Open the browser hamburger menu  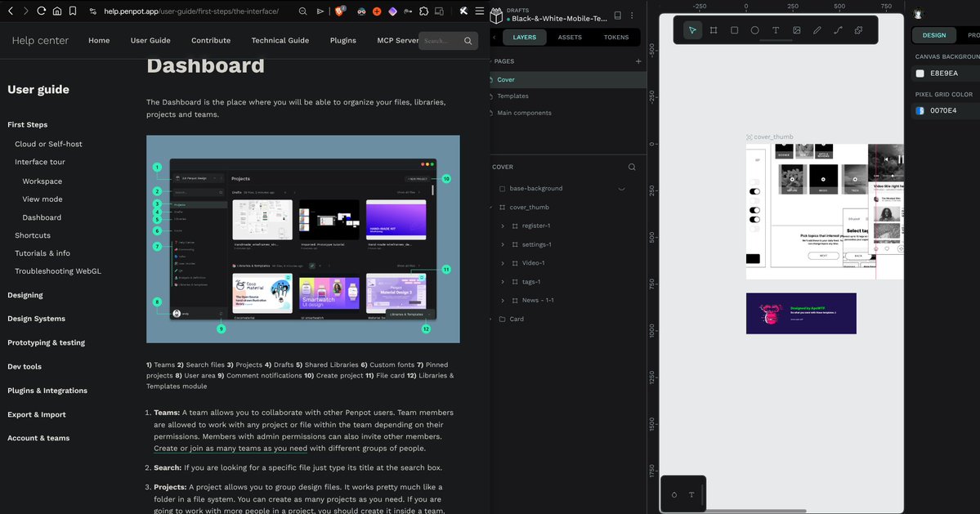480,11
